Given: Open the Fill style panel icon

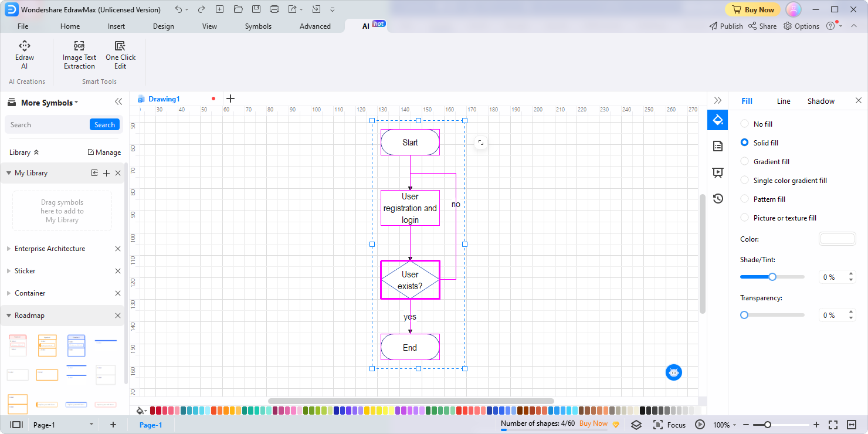Looking at the screenshot, I should click(x=717, y=120).
